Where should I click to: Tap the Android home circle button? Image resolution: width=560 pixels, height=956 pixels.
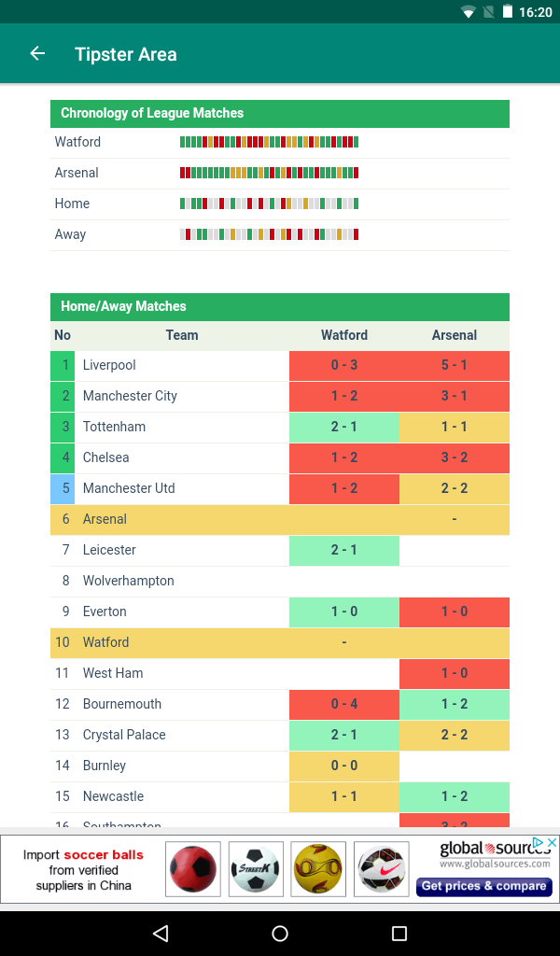pos(280,933)
